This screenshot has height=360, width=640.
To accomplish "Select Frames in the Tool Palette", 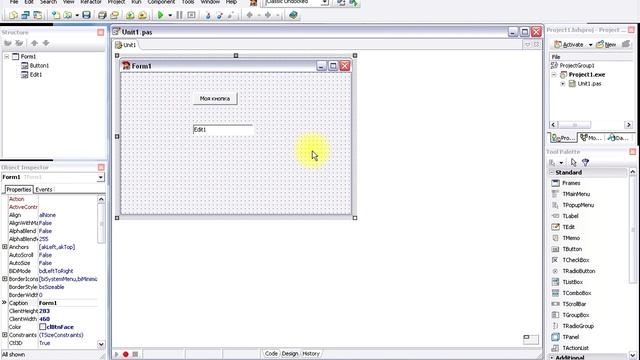I will point(571,183).
